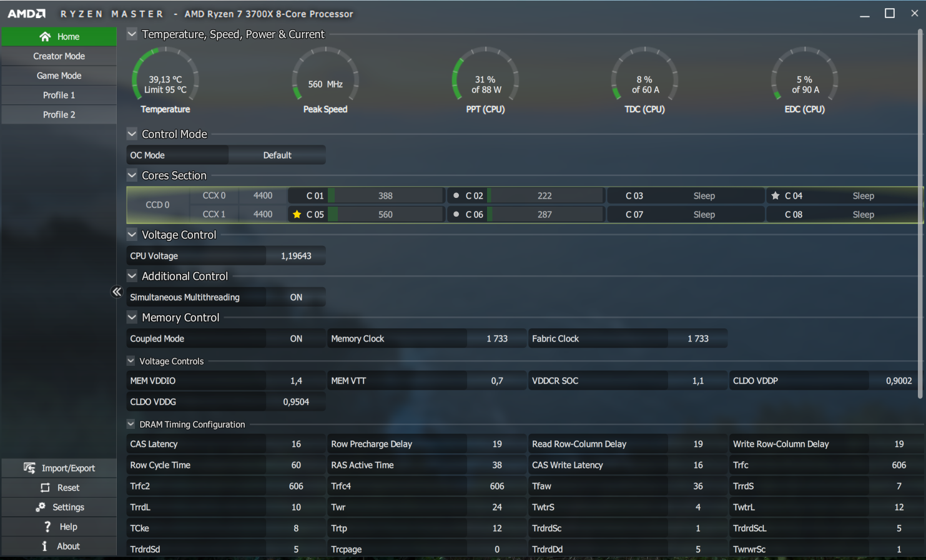Click the VDDCR SOC value 1,1
Image resolution: width=926 pixels, height=560 pixels.
tap(698, 380)
